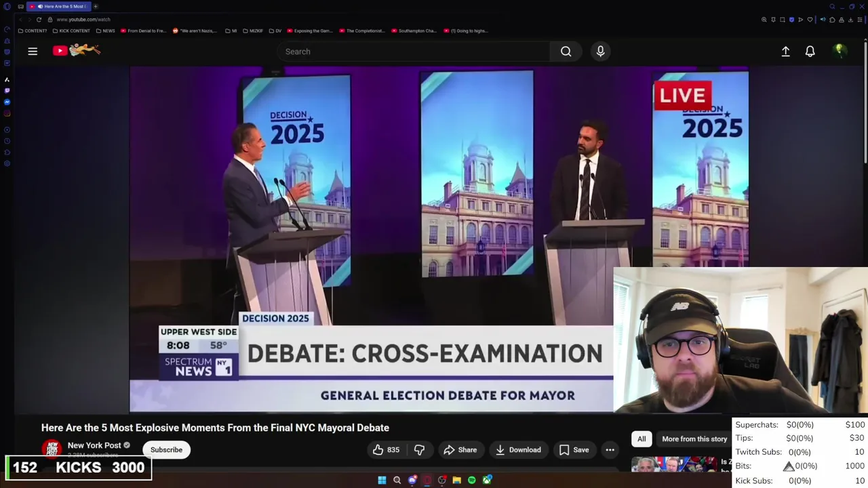
Task: Like the video (835 likes)
Action: (386, 449)
